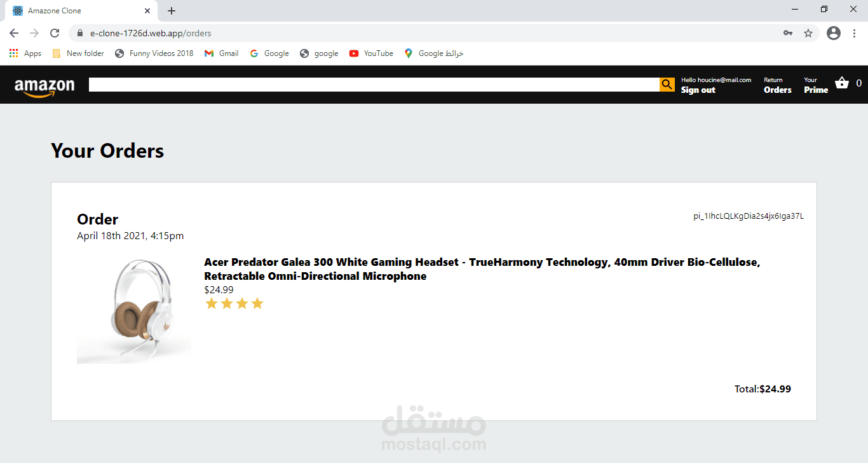
Task: Open the New folder bookmark
Action: pyautogui.click(x=78, y=53)
